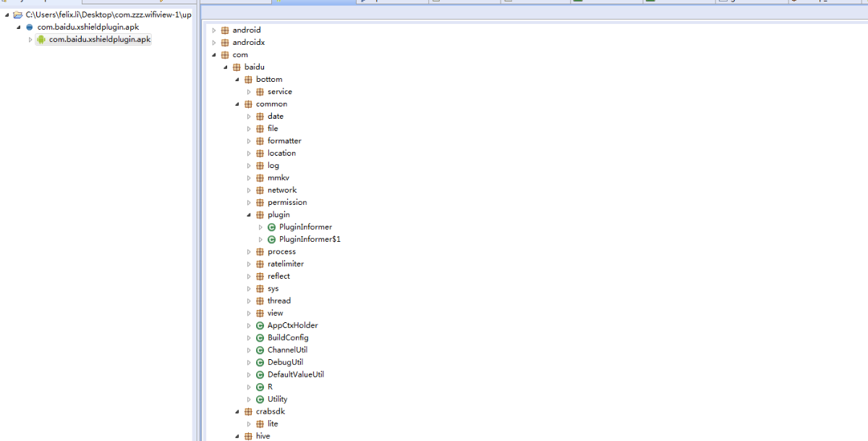
Task: Click the network package icon
Action: tap(260, 190)
